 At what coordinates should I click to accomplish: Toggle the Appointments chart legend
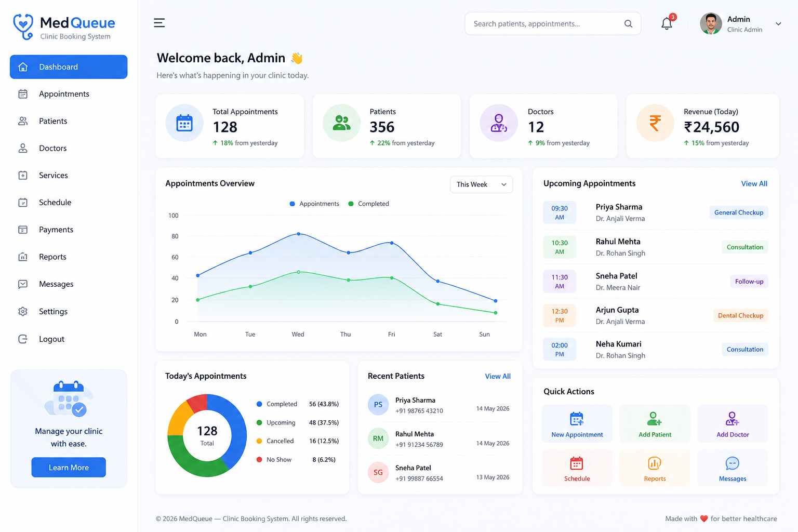click(x=314, y=204)
